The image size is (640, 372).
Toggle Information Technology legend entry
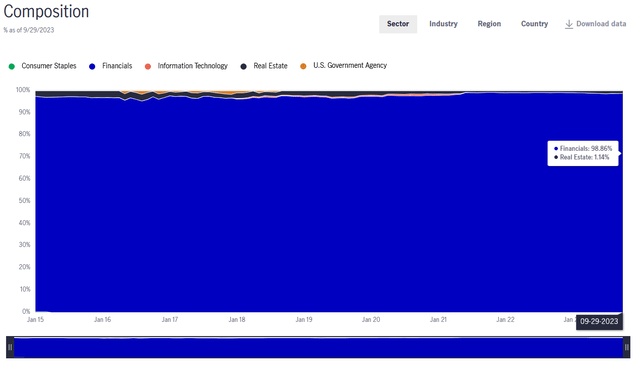(x=186, y=66)
